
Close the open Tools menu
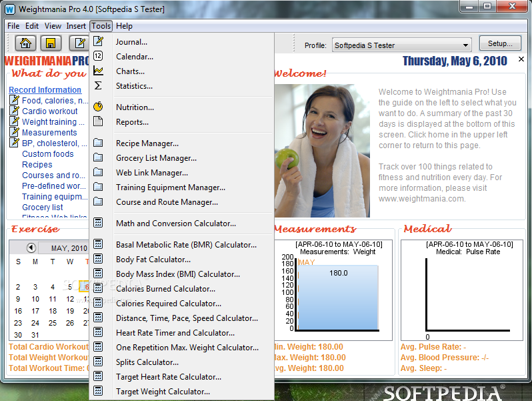pos(101,26)
